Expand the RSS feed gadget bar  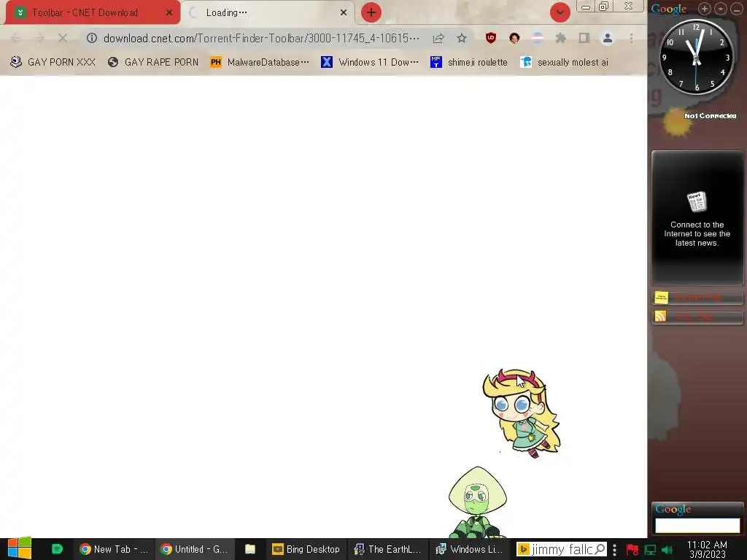click(697, 317)
